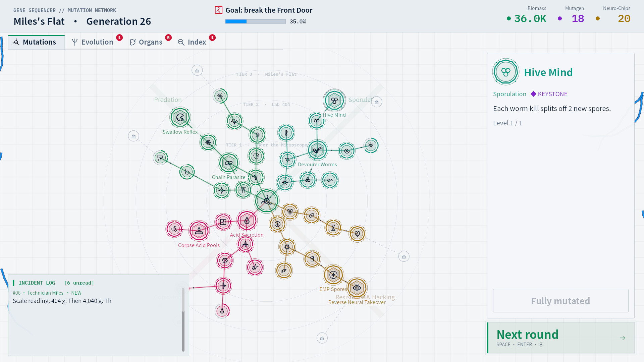Image resolution: width=644 pixels, height=362 pixels.
Task: Select the thermometer mutation node
Action: click(x=286, y=133)
